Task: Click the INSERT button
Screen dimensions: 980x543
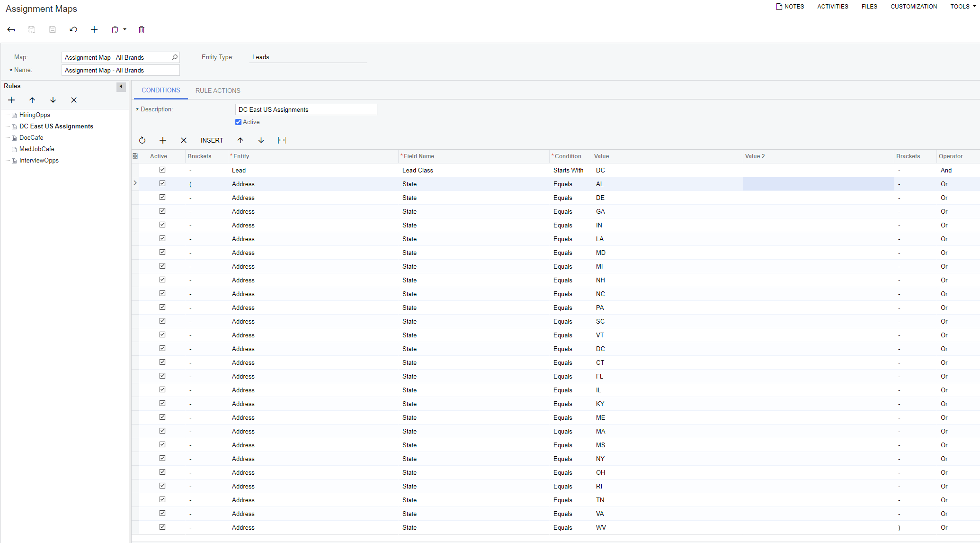Action: coord(212,140)
